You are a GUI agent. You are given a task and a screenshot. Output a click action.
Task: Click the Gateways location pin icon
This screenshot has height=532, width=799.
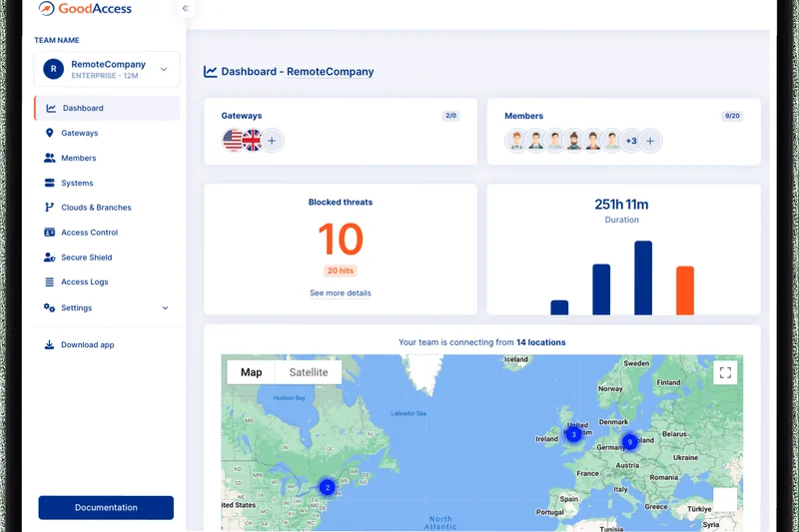[50, 133]
